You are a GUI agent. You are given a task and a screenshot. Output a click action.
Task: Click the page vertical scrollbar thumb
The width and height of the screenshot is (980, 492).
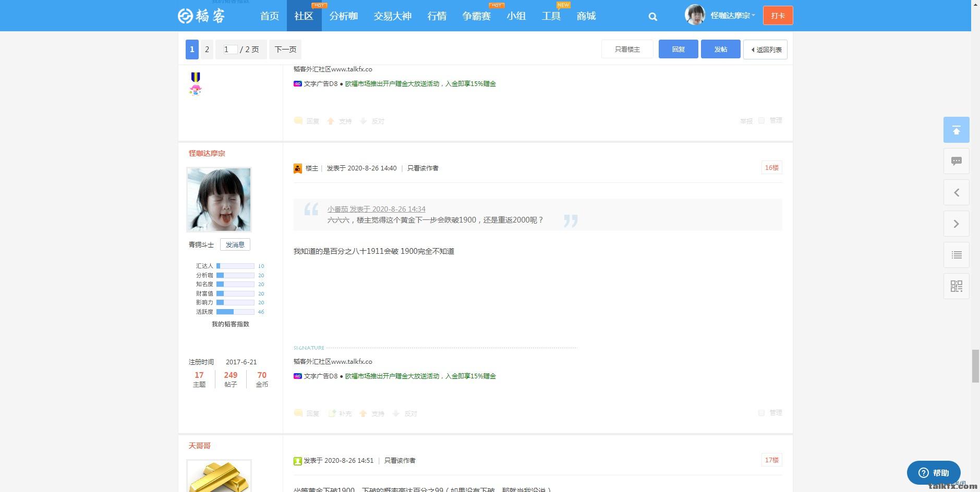(975, 366)
